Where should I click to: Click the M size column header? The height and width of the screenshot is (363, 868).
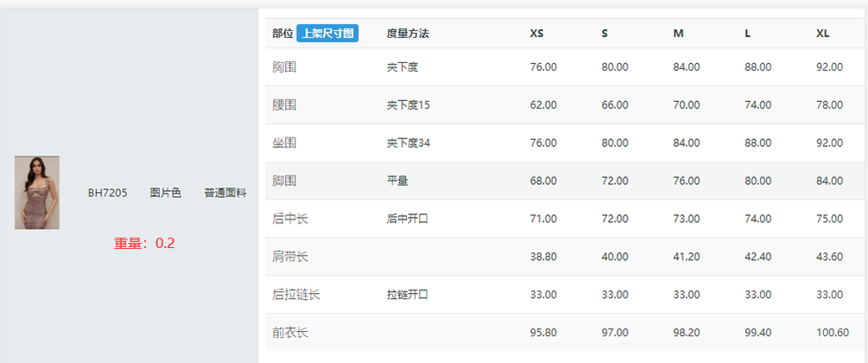click(x=678, y=33)
